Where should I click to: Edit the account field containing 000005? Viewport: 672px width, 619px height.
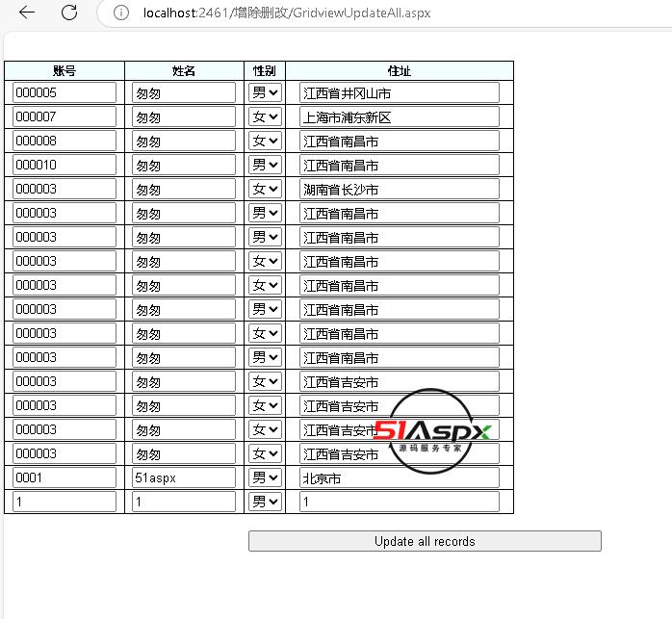[x=65, y=92]
